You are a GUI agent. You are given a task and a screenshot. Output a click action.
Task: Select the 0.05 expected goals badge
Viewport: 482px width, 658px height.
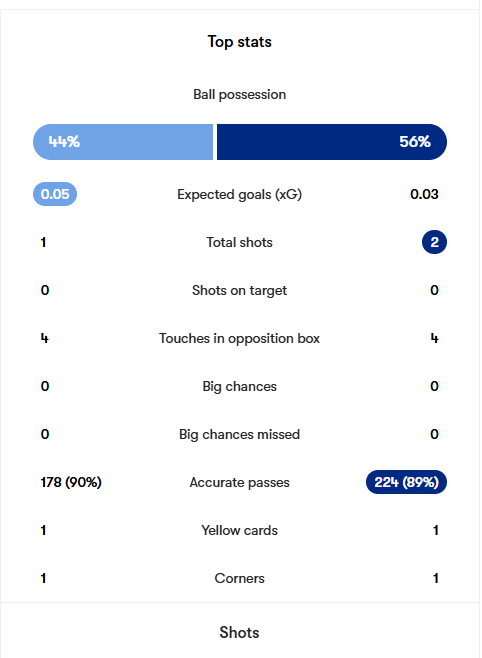[x=55, y=194]
